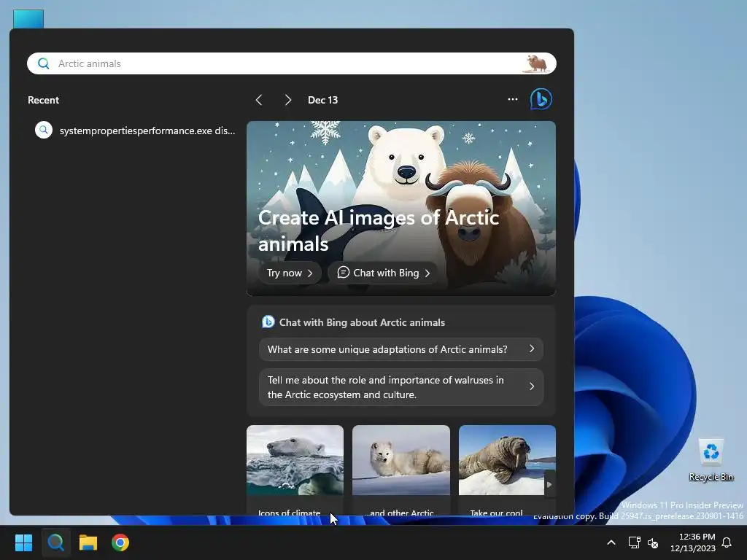Screen dimensions: 747x560
Task: Click the partially hidden desktop icon at top left
Action: [28, 19]
